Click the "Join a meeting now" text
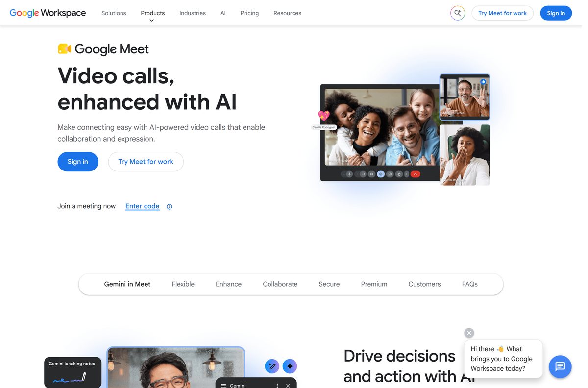Screen dimensions: 588x388 click(87, 206)
